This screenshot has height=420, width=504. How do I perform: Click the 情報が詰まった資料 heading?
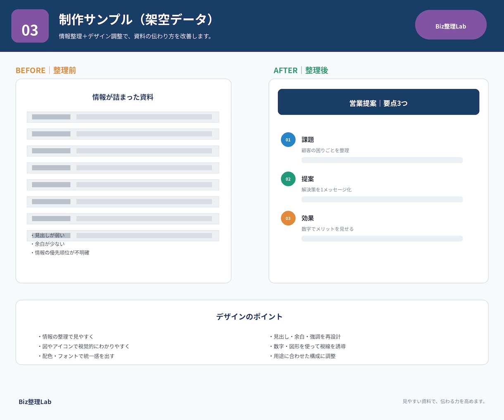(x=123, y=97)
